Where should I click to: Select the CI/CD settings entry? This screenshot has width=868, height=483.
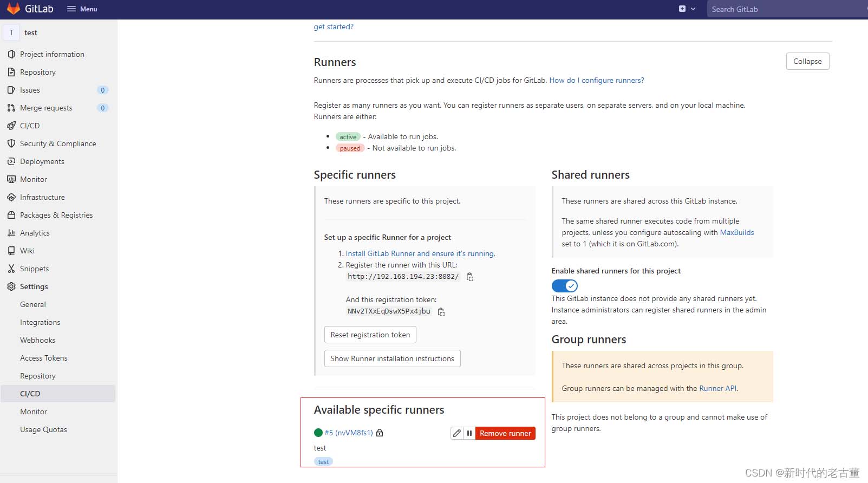[x=58, y=394]
